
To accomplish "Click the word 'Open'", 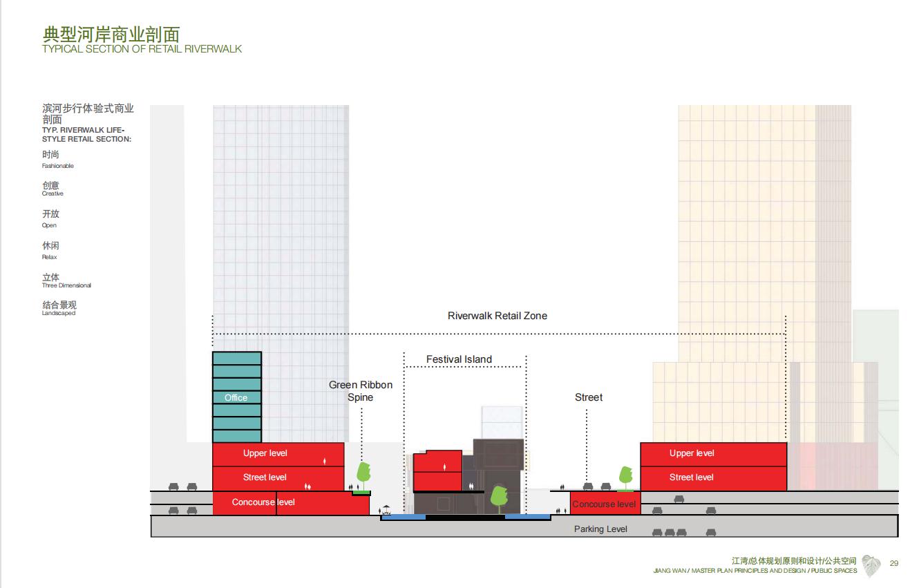I will (49, 225).
